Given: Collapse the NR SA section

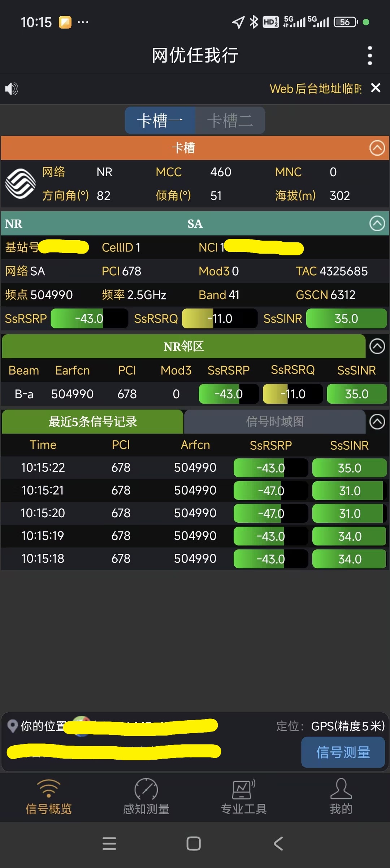Looking at the screenshot, I should [x=377, y=224].
